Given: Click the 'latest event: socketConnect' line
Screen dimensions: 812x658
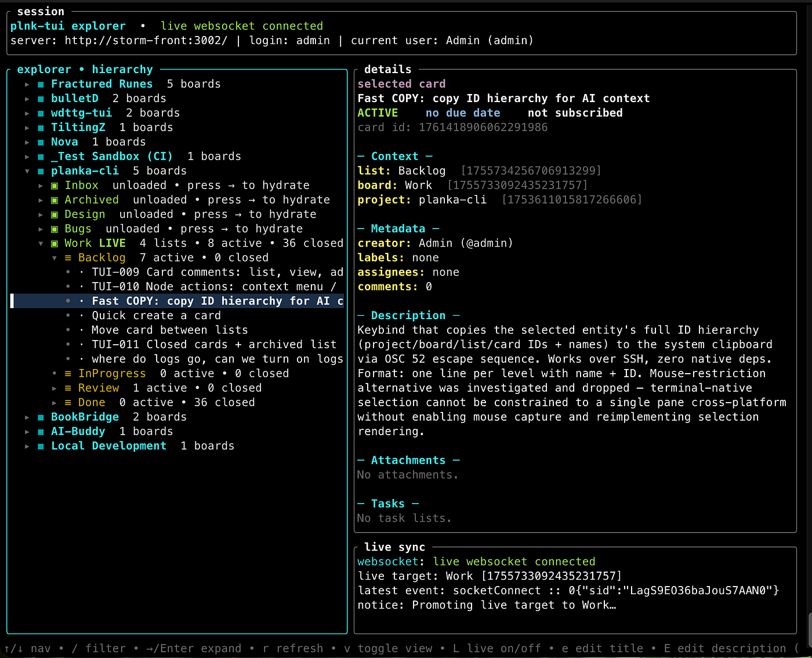Looking at the screenshot, I should pos(569,591).
